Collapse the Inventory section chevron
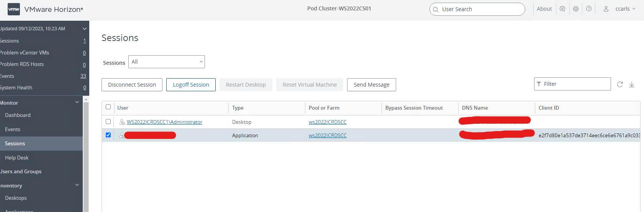Image resolution: width=644 pixels, height=212 pixels. (77, 185)
